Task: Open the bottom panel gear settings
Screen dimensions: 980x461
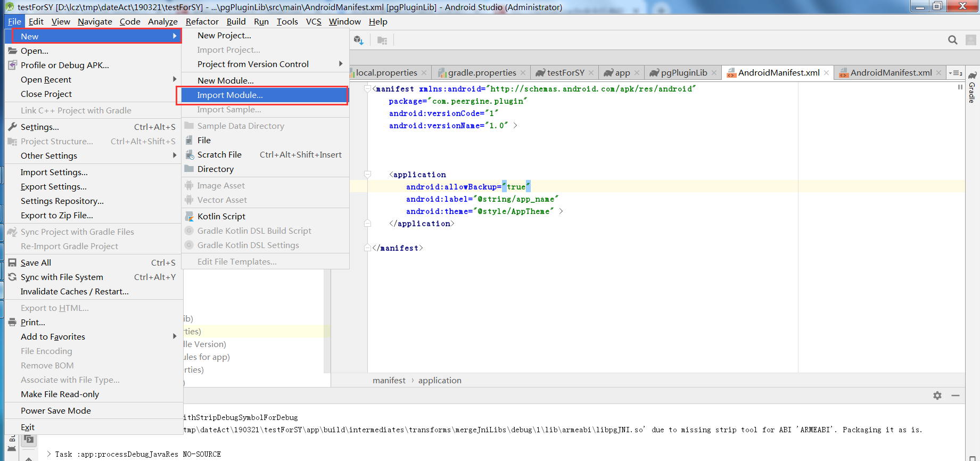Action: (937, 396)
